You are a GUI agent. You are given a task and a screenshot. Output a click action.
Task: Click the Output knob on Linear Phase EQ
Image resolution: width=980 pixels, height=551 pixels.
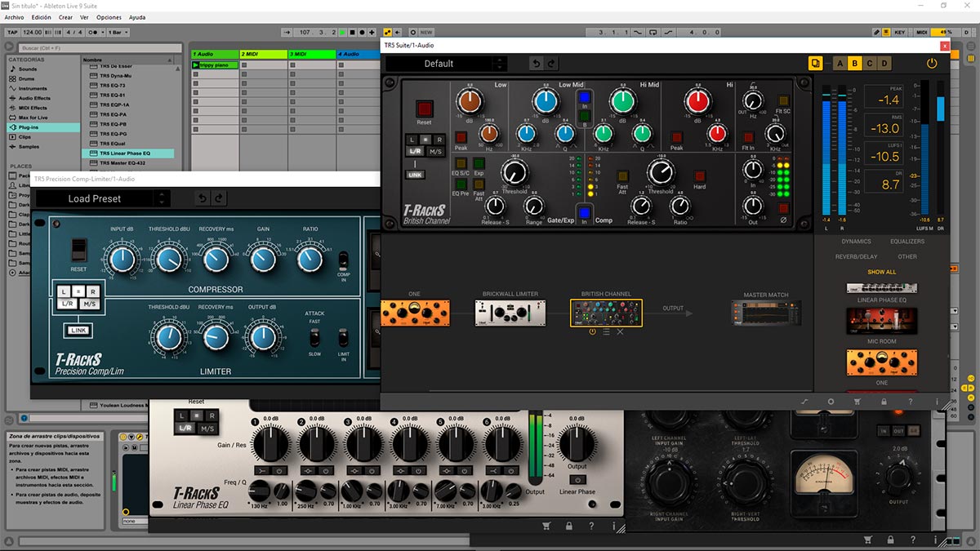577,444
